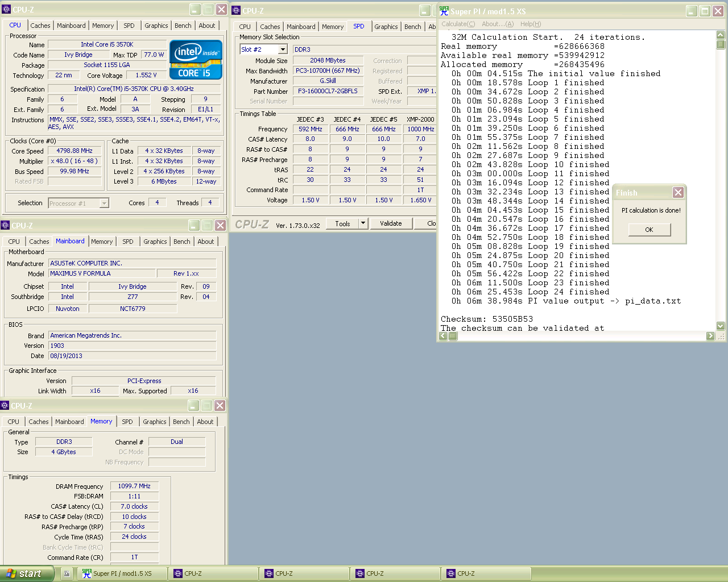This screenshot has width=728, height=582.
Task: Click the Level 3 cache value 6 MBytes
Action: pyautogui.click(x=164, y=181)
